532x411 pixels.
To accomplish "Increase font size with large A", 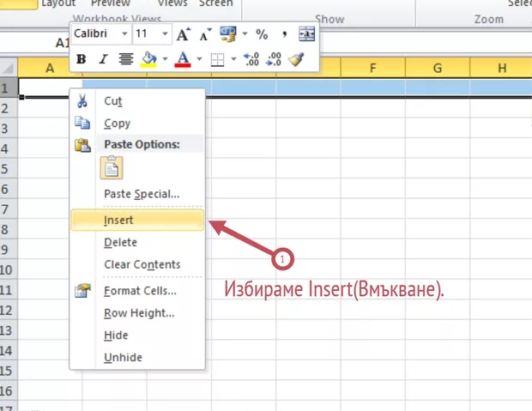I will pyautogui.click(x=184, y=34).
